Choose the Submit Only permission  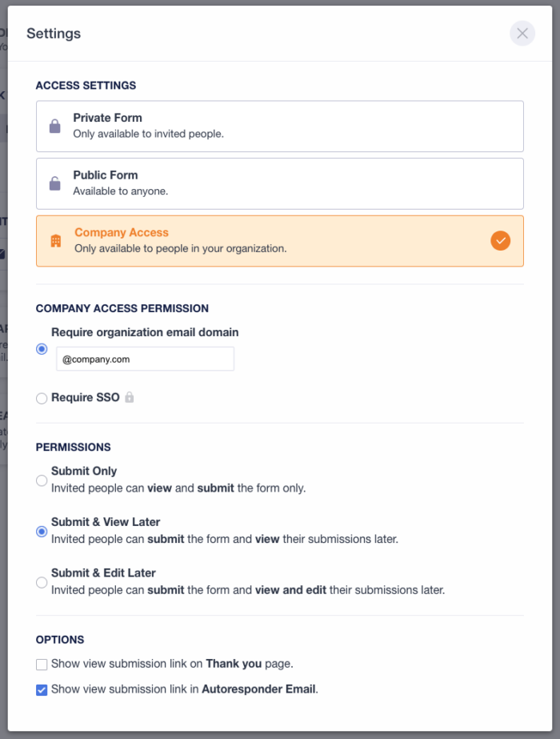click(42, 480)
